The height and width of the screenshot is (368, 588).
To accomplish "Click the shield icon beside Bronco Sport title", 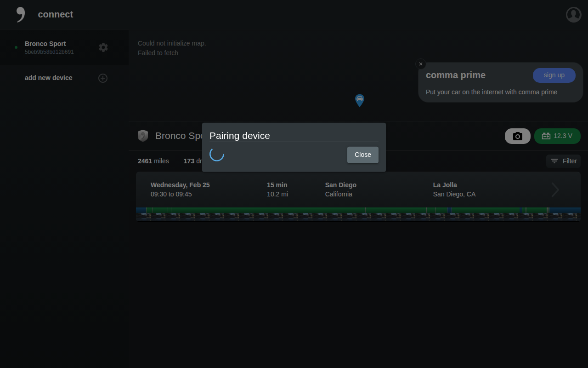I will coord(143,136).
